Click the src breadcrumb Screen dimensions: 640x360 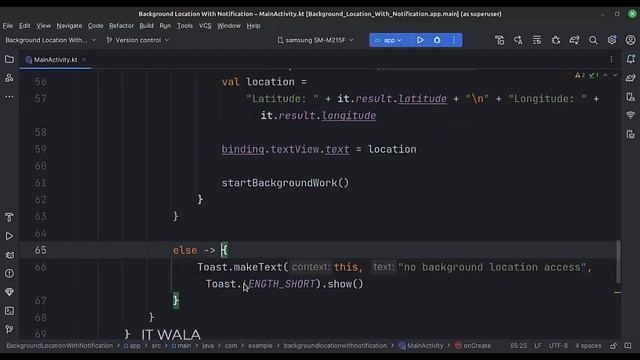tap(156, 346)
